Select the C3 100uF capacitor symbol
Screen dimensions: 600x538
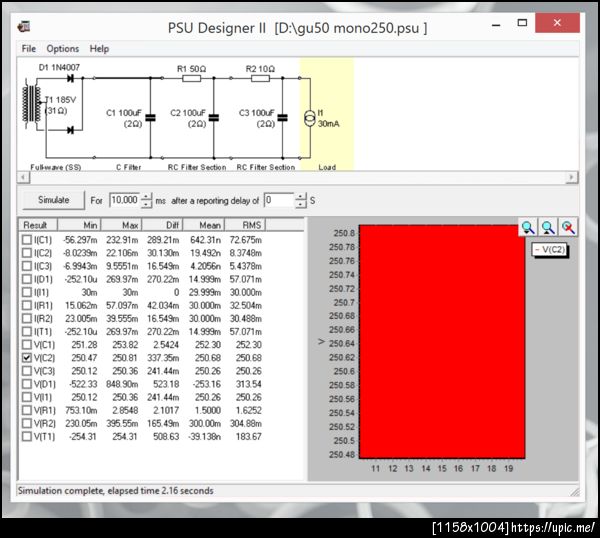(282, 118)
